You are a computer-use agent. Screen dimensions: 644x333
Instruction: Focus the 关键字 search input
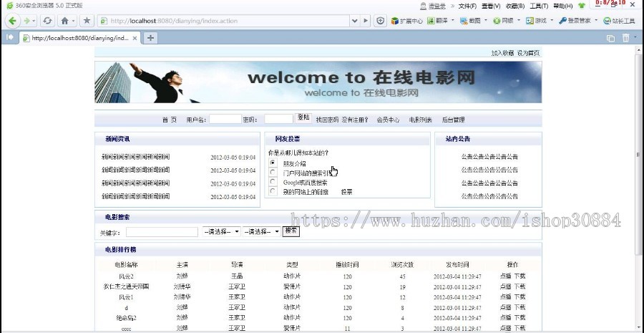[x=162, y=232]
